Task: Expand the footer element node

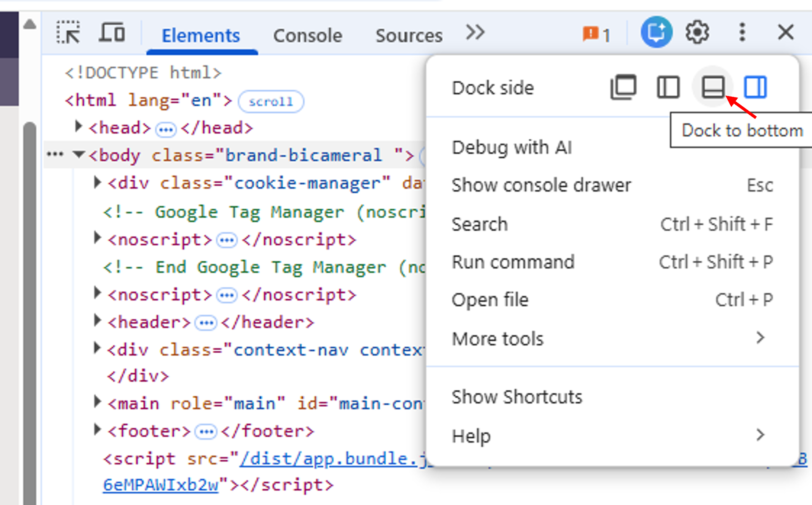Action: pos(97,430)
